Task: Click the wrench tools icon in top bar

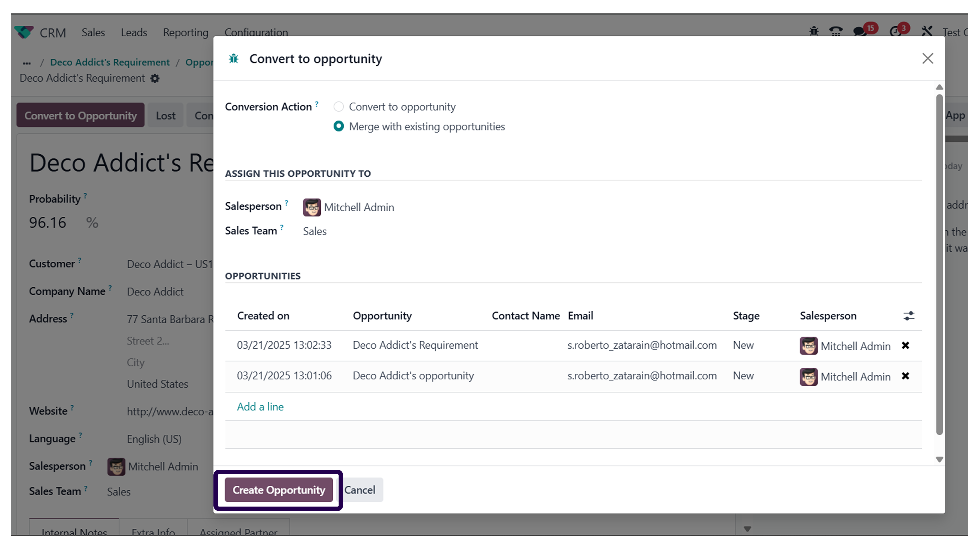Action: click(x=927, y=31)
